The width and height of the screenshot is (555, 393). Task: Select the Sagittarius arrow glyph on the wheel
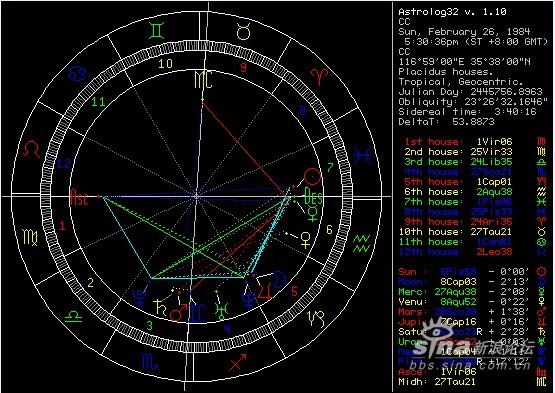pos(238,362)
